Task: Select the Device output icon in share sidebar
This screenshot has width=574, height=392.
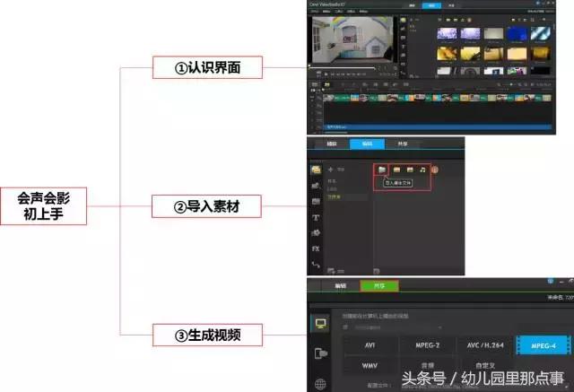Action: pos(321,353)
